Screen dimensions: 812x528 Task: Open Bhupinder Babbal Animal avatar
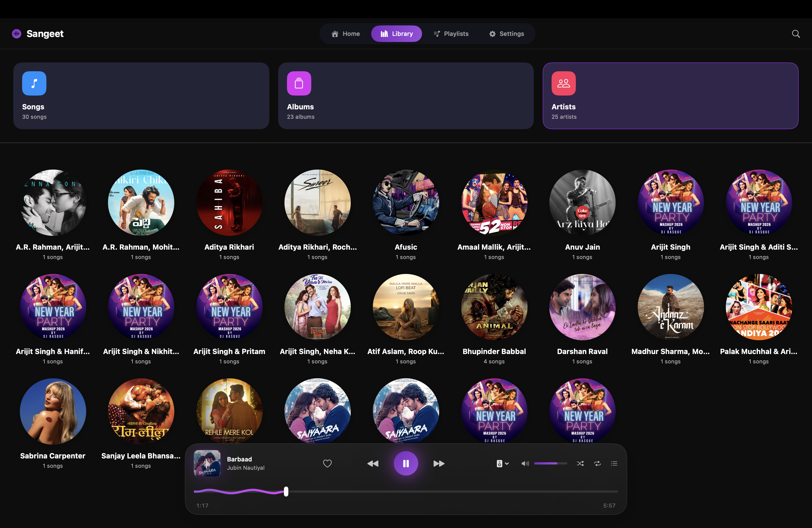point(494,307)
